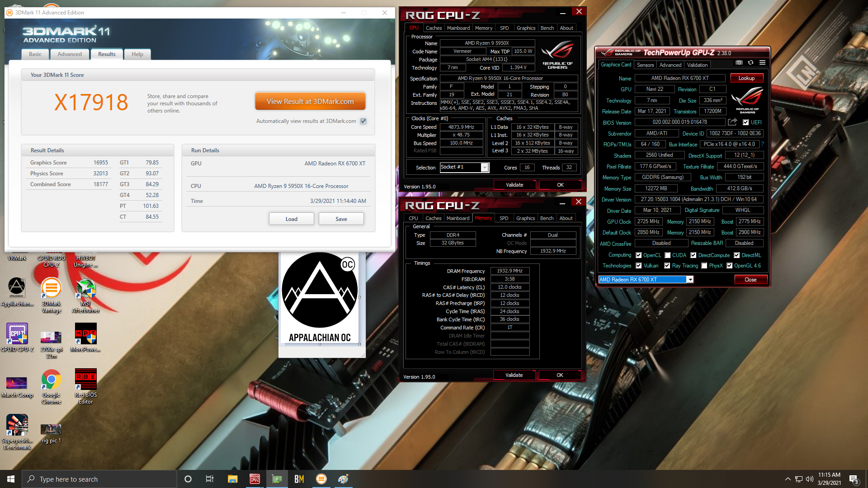Launch MSI Afterburner from the desktop
This screenshot has height=488, width=868.
(85, 296)
